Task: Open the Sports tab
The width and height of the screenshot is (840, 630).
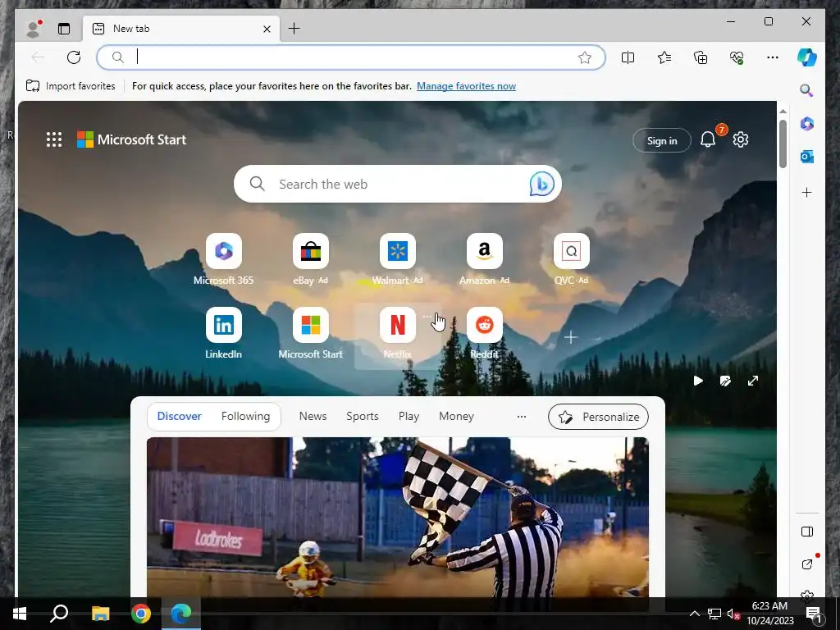Action: tap(362, 416)
